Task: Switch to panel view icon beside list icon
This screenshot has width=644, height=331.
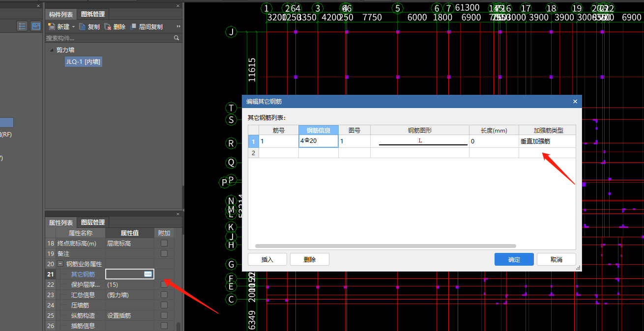Action: point(36,26)
